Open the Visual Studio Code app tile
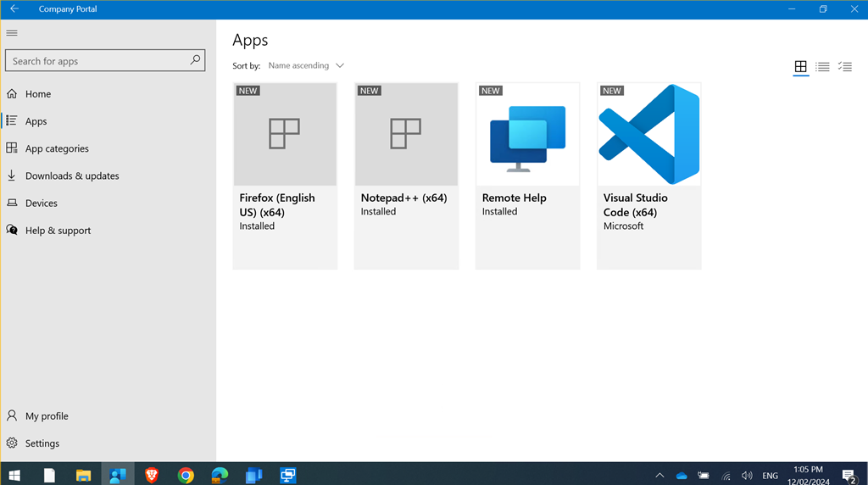This screenshot has width=868, height=485. click(x=648, y=176)
